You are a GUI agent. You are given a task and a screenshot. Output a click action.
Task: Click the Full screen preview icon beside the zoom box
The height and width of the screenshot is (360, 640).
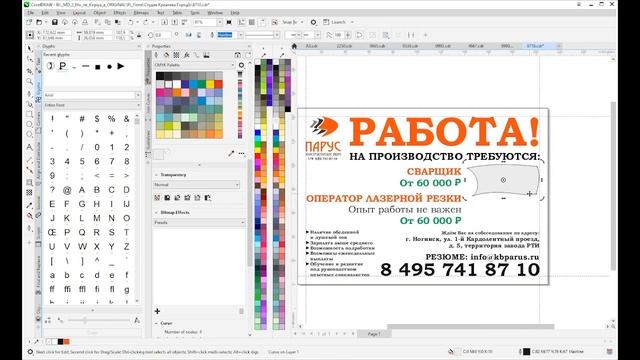pos(229,22)
